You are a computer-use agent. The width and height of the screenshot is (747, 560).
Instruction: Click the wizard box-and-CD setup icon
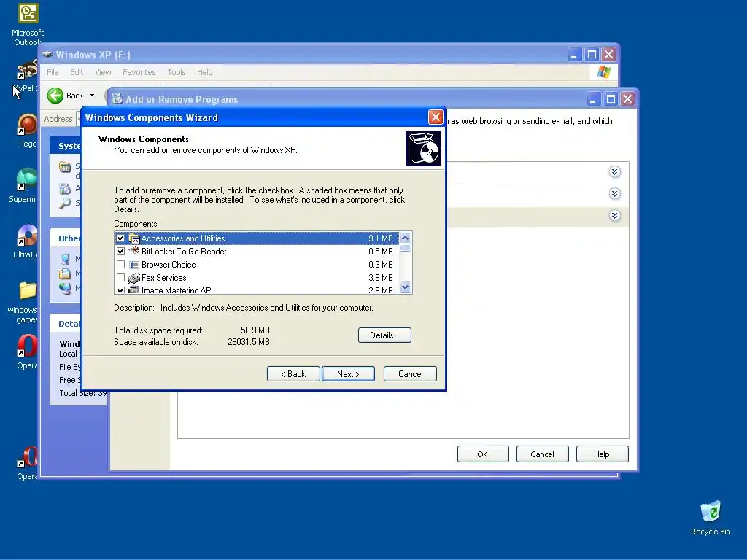[423, 148]
